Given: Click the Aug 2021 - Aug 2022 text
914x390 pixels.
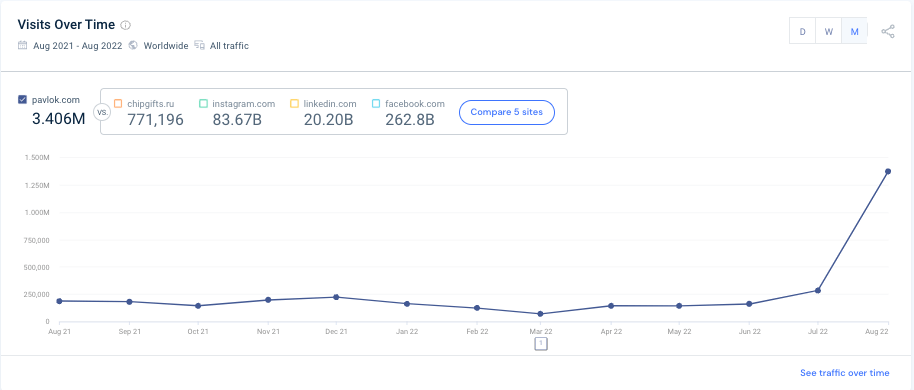Looking at the screenshot, I should pos(78,45).
